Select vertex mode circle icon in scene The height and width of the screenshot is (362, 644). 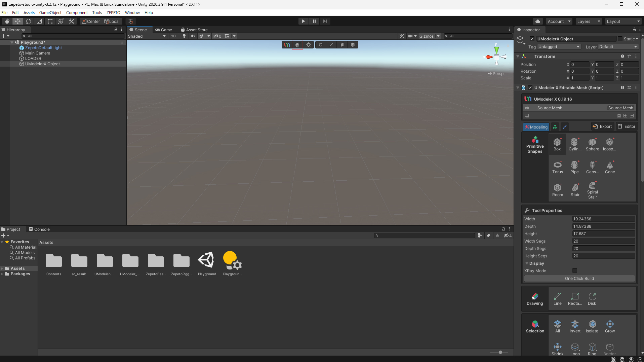321,45
